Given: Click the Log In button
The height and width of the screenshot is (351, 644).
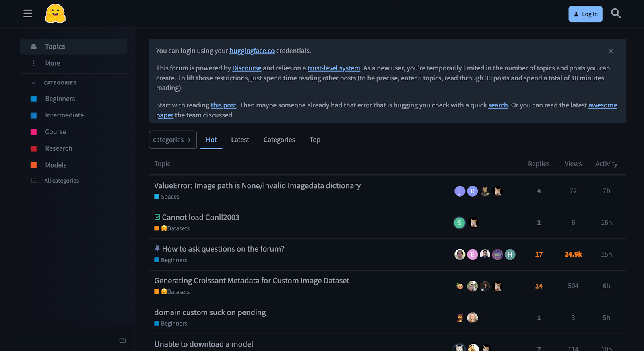Looking at the screenshot, I should [585, 14].
